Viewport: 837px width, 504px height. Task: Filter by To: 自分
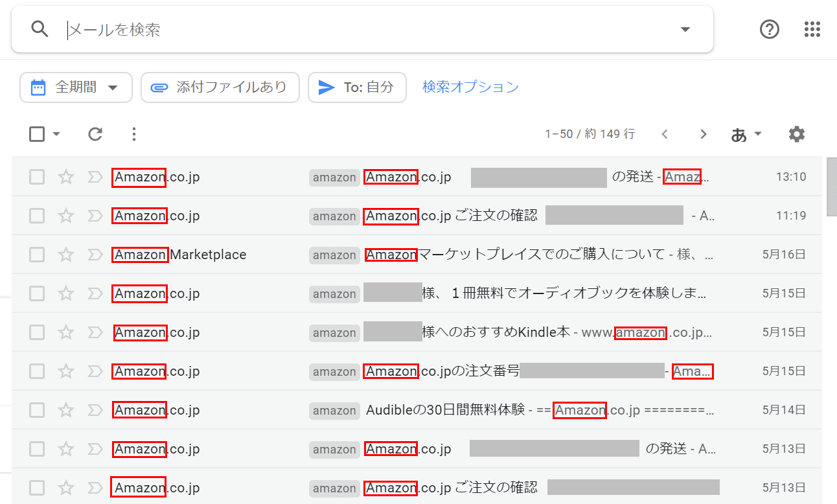(x=357, y=87)
